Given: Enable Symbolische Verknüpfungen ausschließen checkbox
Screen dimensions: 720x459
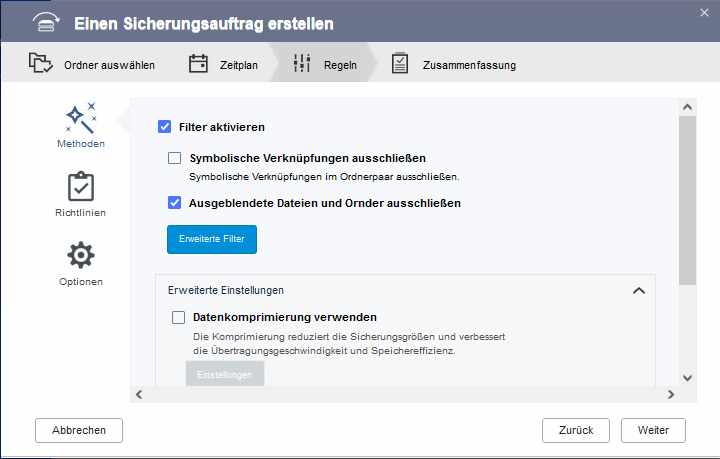Looking at the screenshot, I should [x=174, y=158].
